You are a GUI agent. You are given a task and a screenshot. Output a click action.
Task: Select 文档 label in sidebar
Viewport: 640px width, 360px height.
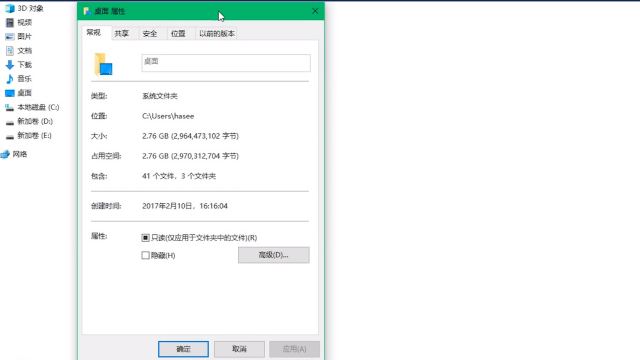click(24, 51)
